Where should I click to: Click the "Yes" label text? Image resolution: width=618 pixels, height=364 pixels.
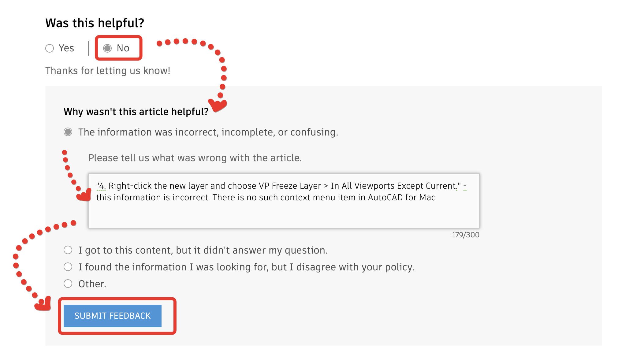[66, 48]
